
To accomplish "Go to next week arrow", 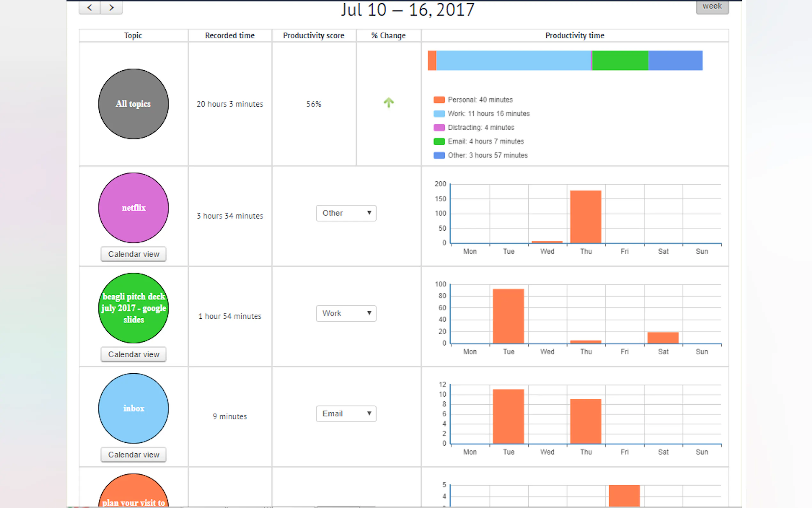I will click(112, 7).
